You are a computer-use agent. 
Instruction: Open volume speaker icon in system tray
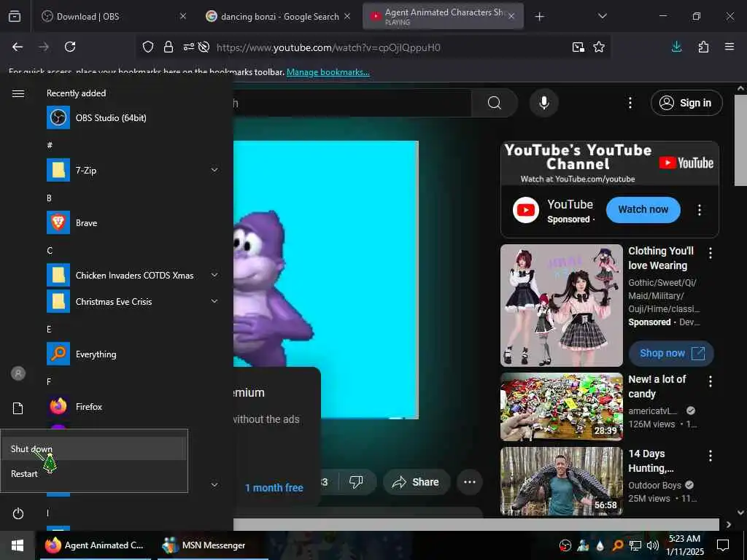[x=653, y=545]
